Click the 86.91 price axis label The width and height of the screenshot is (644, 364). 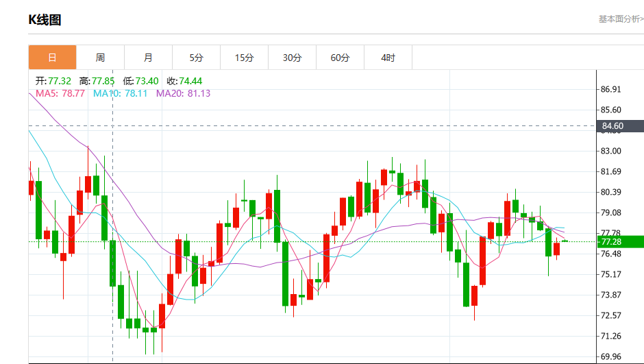610,89
